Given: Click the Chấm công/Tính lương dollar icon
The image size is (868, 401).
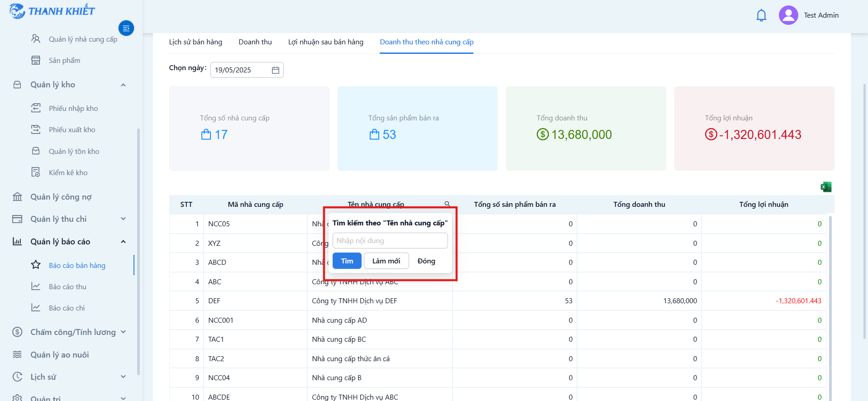Looking at the screenshot, I should tap(17, 332).
